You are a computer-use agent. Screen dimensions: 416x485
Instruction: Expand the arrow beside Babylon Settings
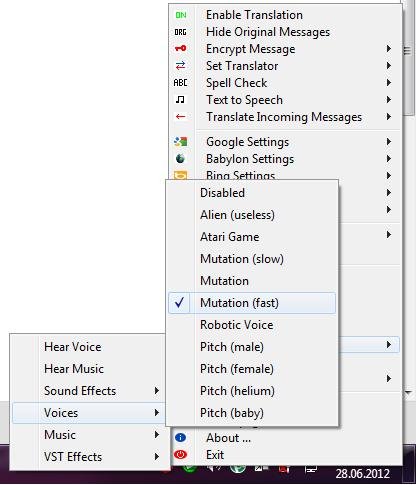389,158
